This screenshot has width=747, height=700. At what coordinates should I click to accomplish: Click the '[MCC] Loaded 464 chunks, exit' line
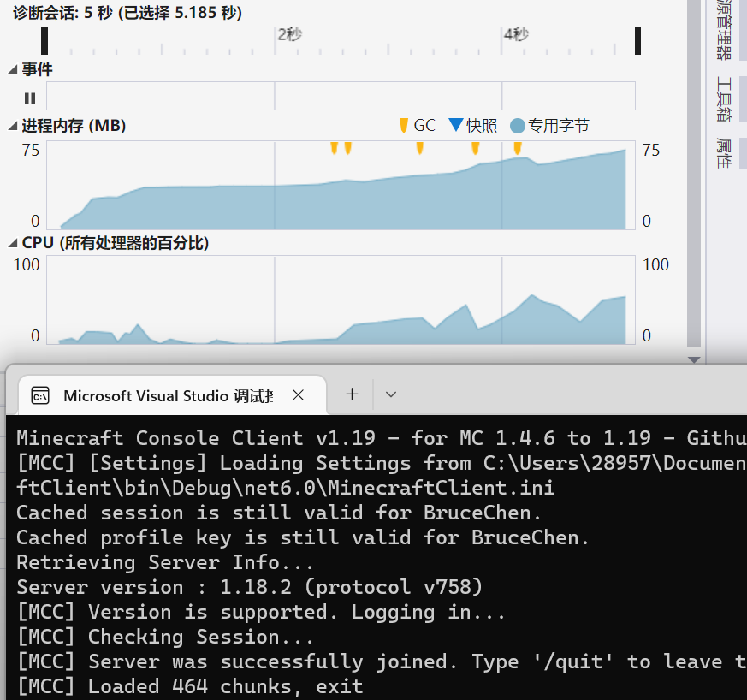point(190,686)
